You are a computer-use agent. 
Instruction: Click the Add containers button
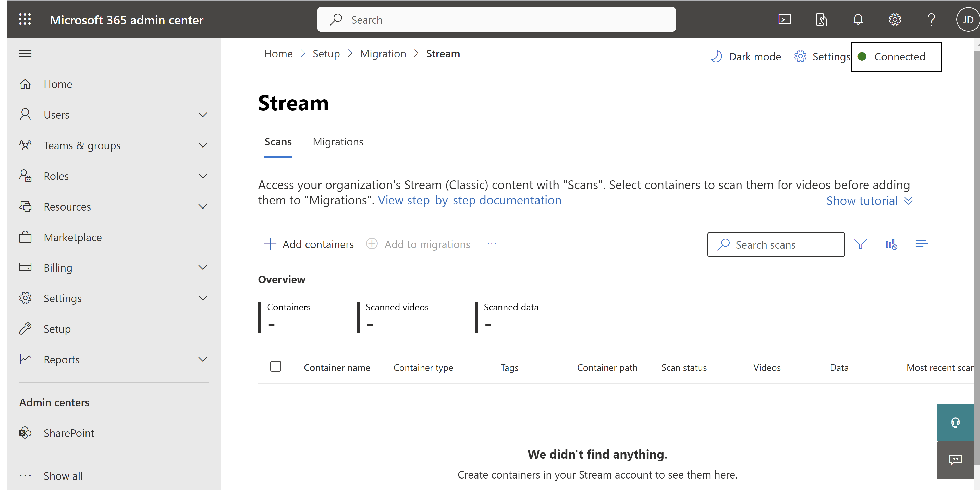point(310,244)
